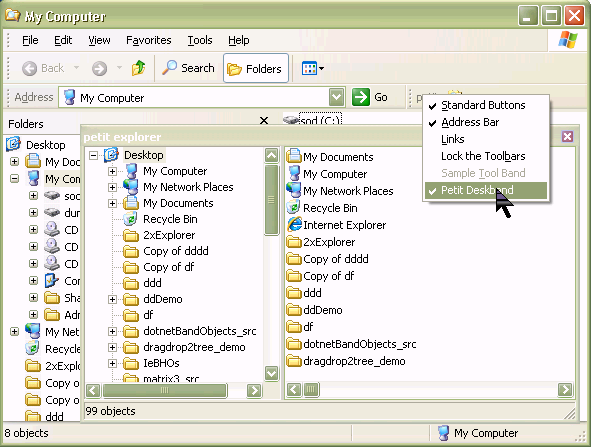Screen dimensions: 591x447
Task: Select My Network Places icon in file list
Action: (x=294, y=190)
